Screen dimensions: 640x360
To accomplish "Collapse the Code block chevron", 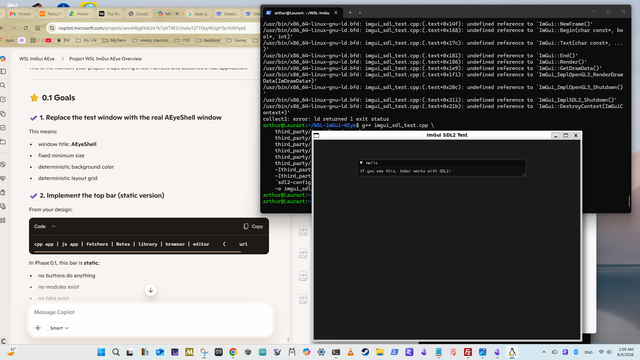I will pos(53,226).
